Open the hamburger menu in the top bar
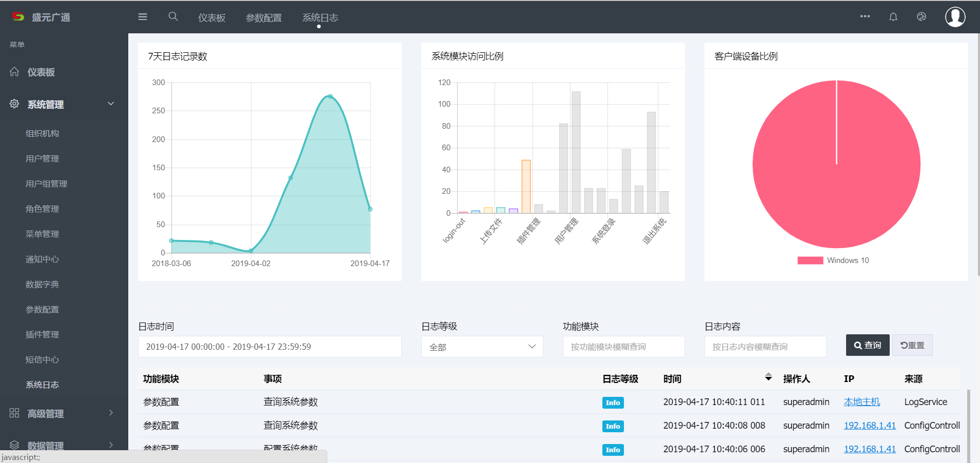The width and height of the screenshot is (980, 463). coord(142,16)
